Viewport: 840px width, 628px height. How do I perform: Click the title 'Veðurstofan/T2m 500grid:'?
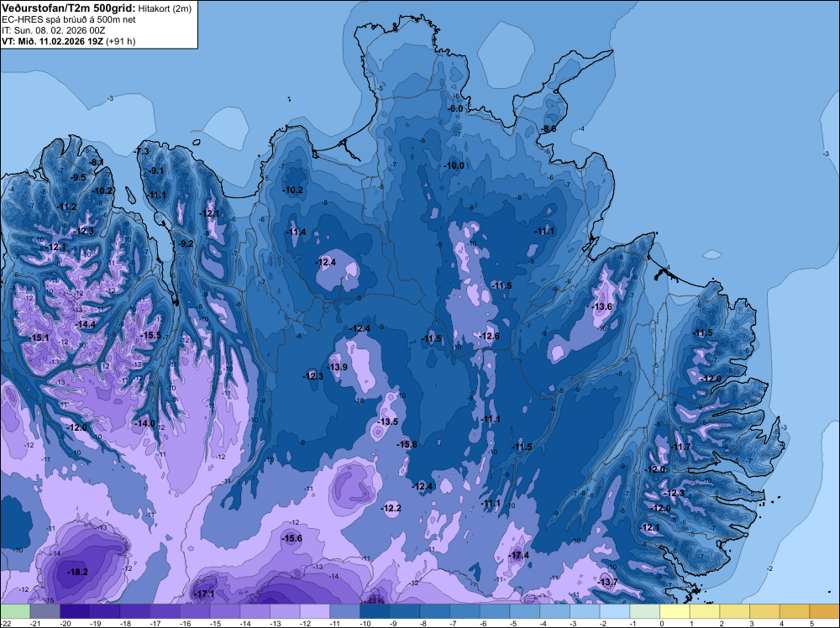69,8
